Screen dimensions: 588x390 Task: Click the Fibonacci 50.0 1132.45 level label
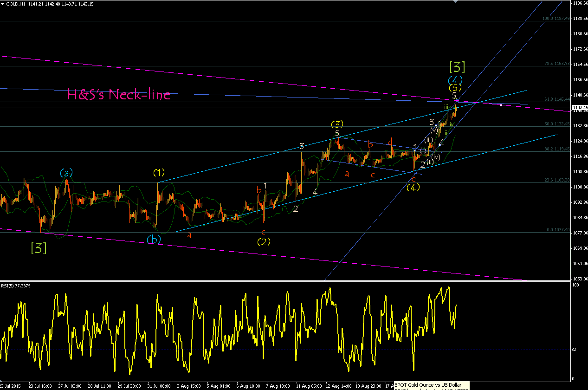[x=557, y=124]
